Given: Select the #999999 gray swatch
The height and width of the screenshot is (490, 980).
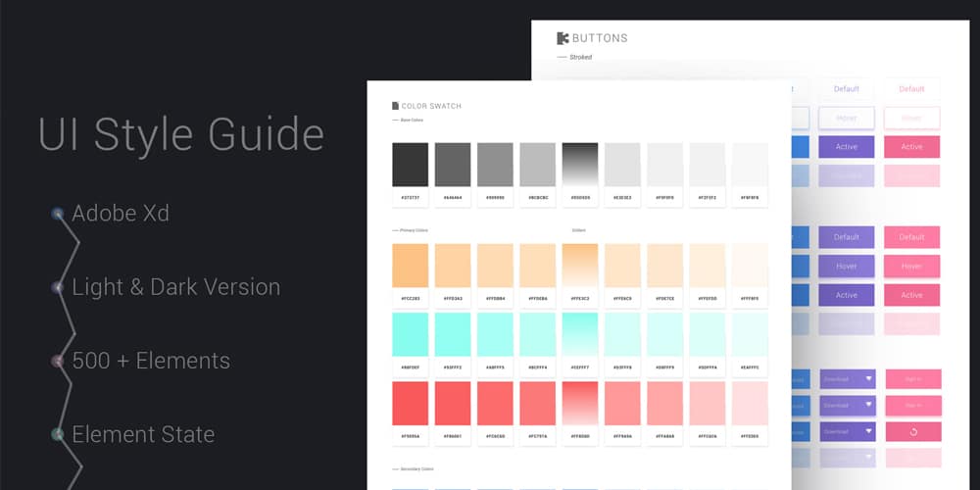Looking at the screenshot, I should click(x=495, y=165).
